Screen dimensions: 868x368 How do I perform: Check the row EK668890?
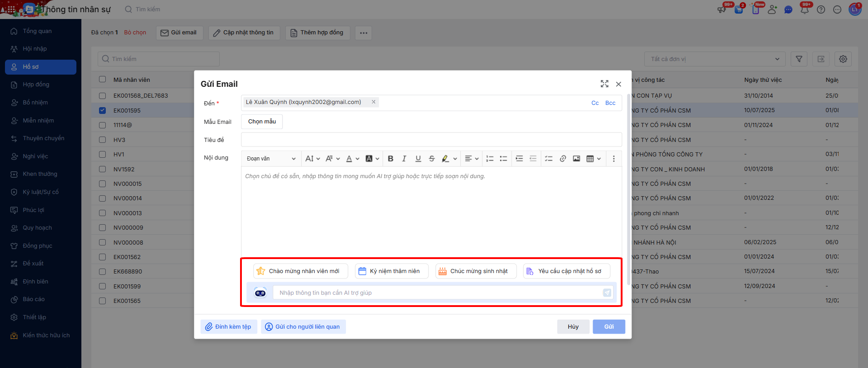tap(103, 272)
